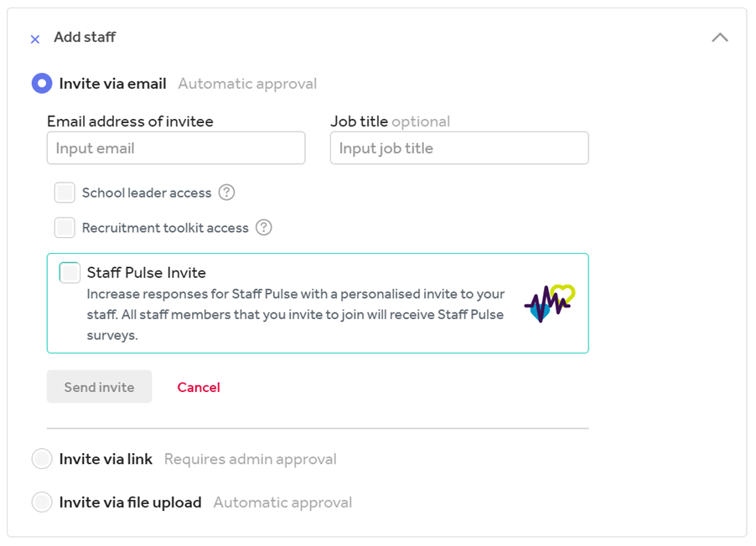Click Cancel to discard the invite
This screenshot has width=756, height=546.
(198, 387)
